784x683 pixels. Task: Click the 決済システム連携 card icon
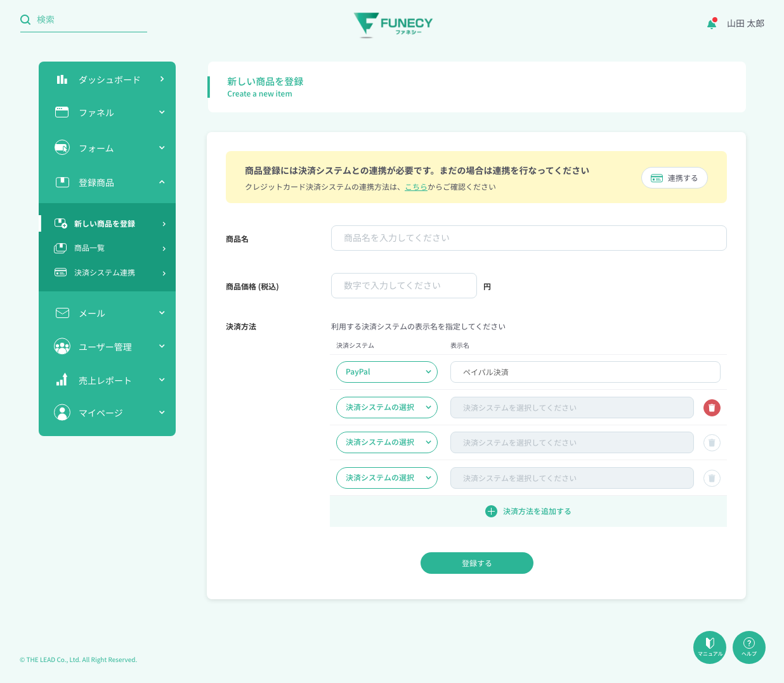(x=60, y=272)
